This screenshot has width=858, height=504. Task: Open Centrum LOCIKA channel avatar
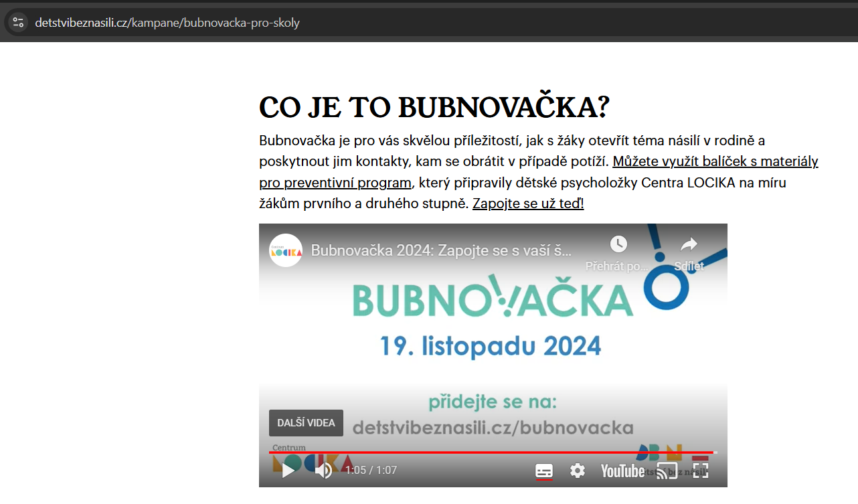coord(286,250)
